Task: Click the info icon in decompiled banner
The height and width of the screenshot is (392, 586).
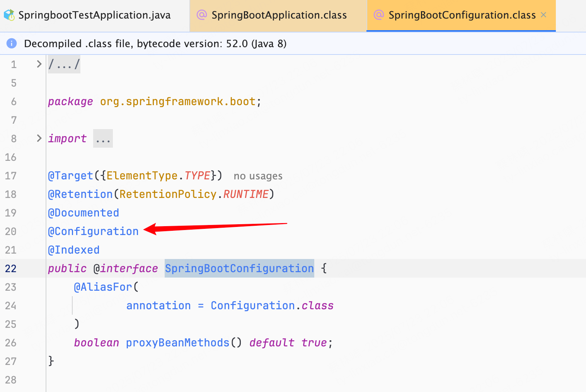Action: tap(12, 43)
